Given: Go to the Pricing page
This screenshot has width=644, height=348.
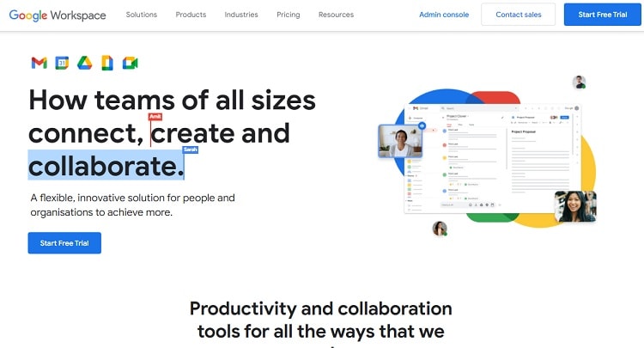Looking at the screenshot, I should pos(289,15).
